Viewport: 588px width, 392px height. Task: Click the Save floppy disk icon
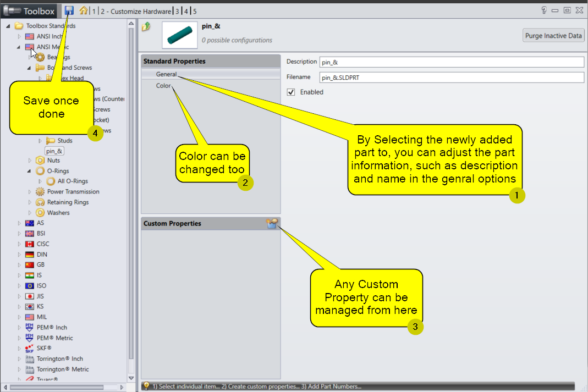(x=69, y=10)
